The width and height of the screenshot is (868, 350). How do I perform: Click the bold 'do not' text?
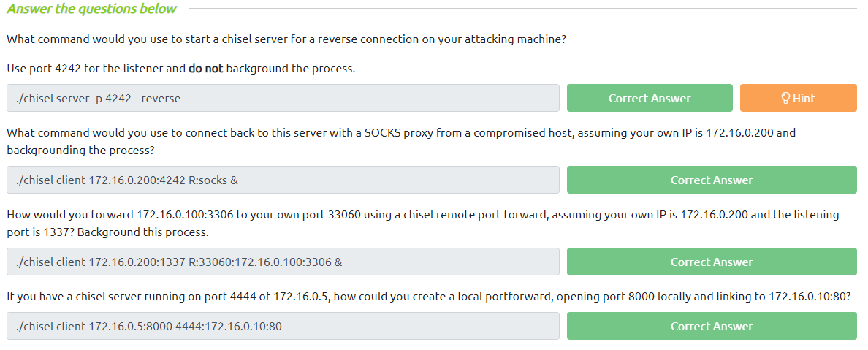pyautogui.click(x=205, y=69)
